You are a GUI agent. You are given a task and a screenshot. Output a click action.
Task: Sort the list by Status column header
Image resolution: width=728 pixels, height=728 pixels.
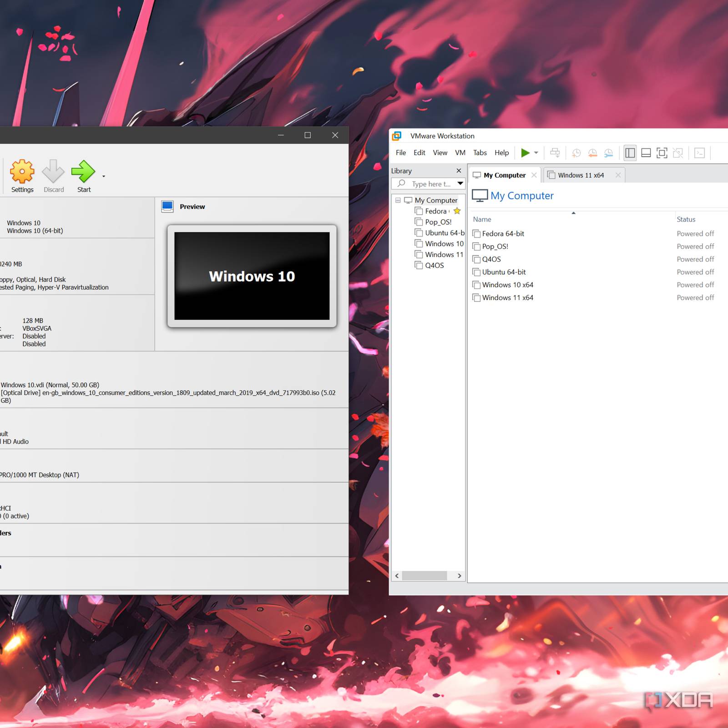686,219
